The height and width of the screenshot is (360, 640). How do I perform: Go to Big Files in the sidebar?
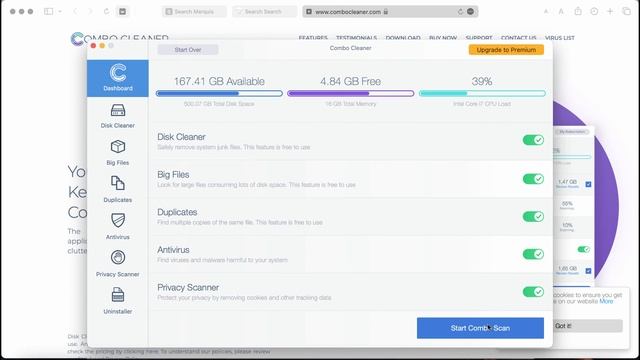coord(118,153)
